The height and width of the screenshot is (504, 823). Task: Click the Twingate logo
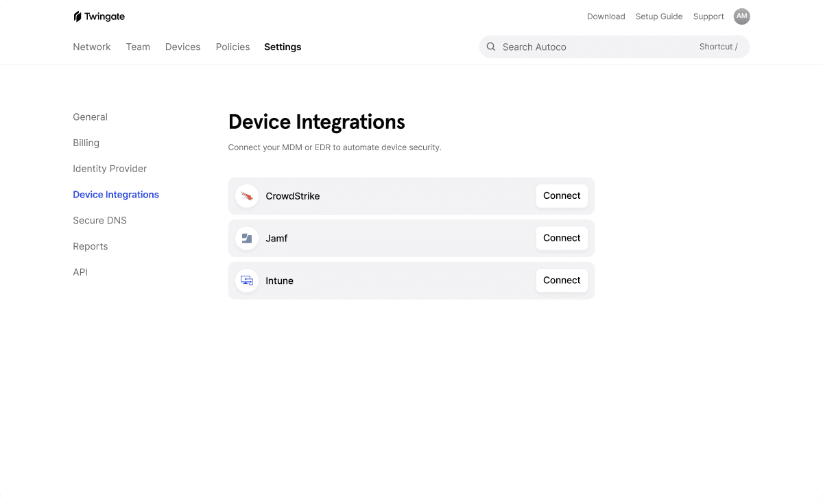click(x=99, y=16)
